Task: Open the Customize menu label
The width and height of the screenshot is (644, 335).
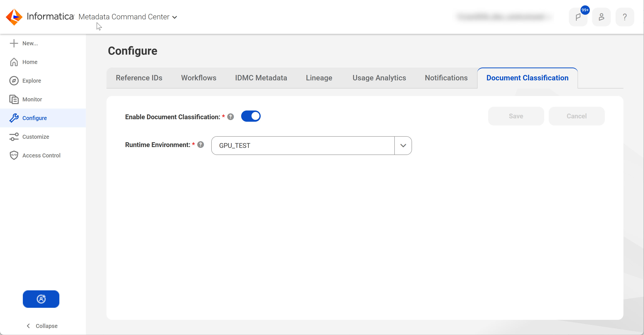Action: (36, 137)
